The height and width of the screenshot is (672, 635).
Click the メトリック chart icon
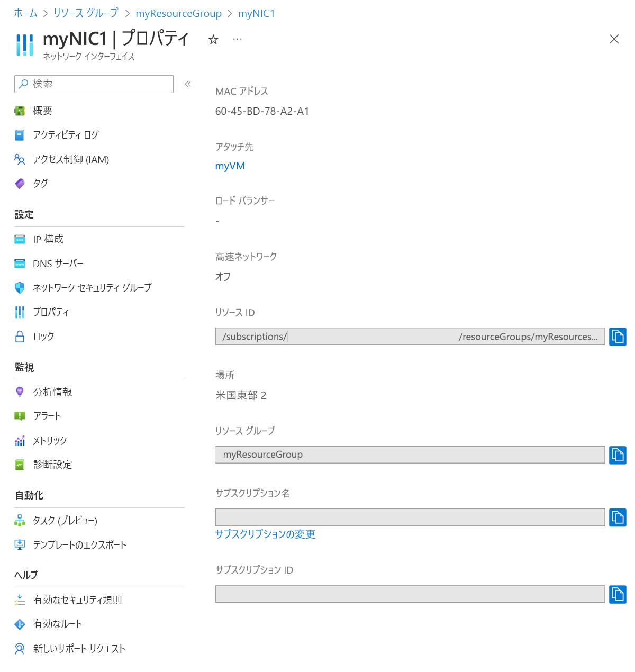click(20, 441)
